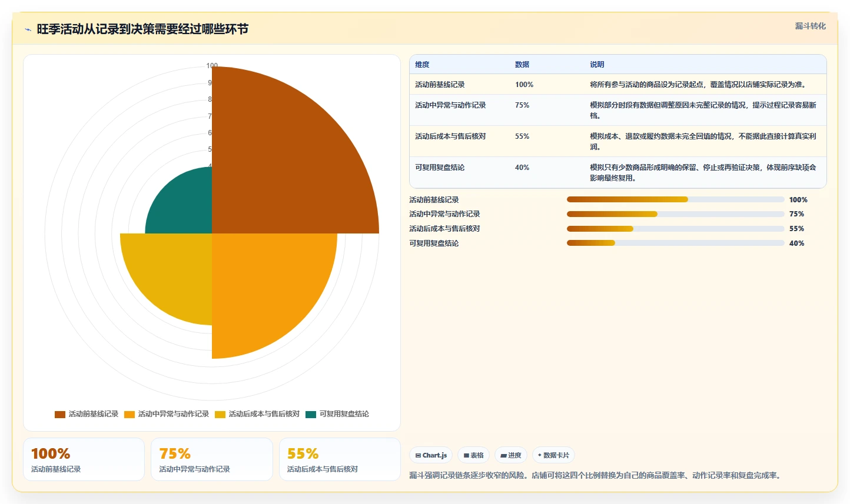Click description starting 模拟只有少数商品
This screenshot has height=504, width=850.
(703, 173)
